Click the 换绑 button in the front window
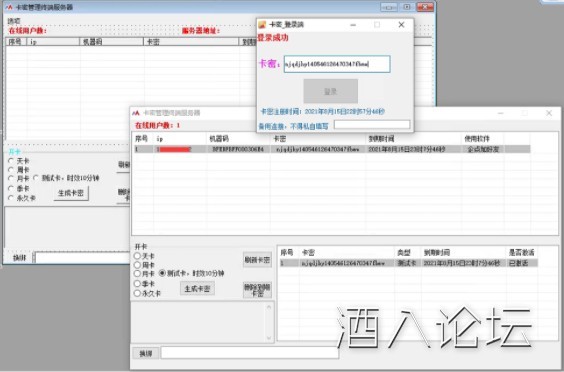564x372 pixels. click(x=146, y=353)
